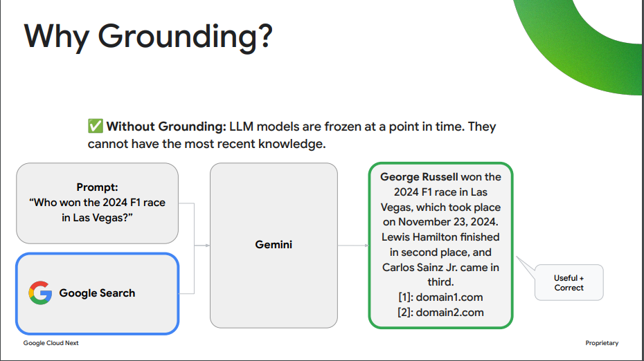Click the "George Russell" bold name
This screenshot has width=644, height=361.
419,177
